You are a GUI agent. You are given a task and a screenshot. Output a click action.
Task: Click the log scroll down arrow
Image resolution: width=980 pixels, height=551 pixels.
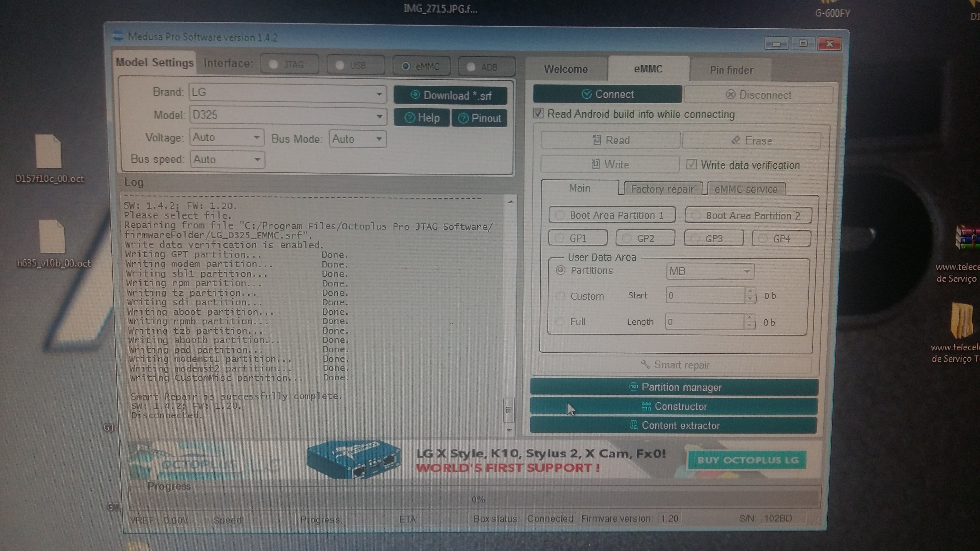509,430
